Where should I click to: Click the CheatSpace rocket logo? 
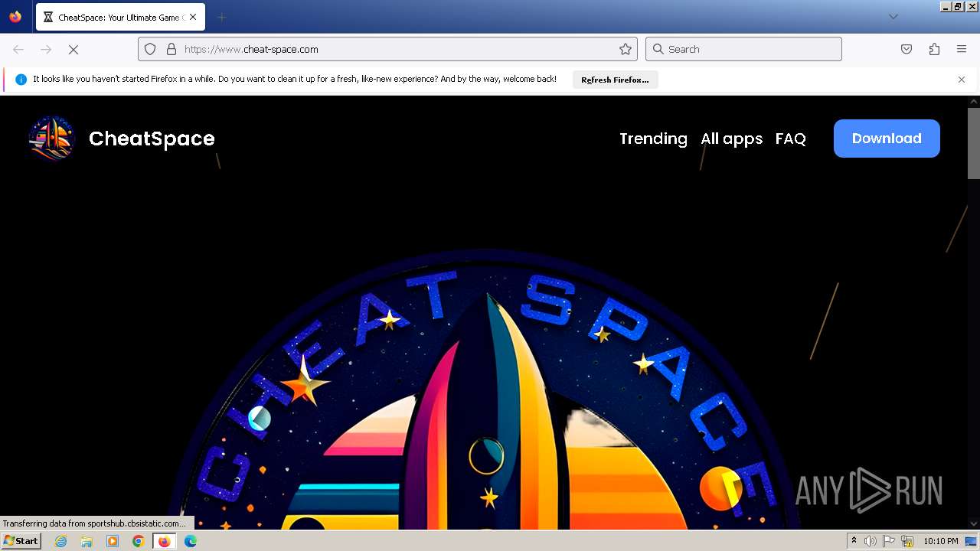pos(52,139)
